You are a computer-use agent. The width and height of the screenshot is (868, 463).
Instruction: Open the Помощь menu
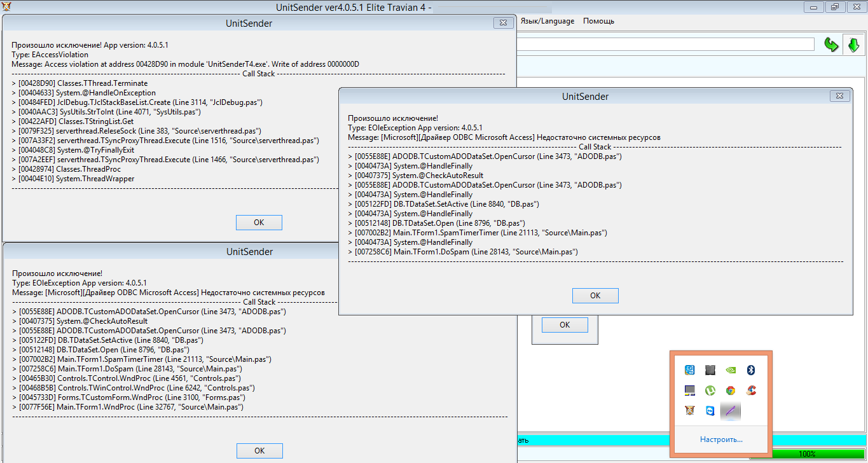pyautogui.click(x=598, y=21)
